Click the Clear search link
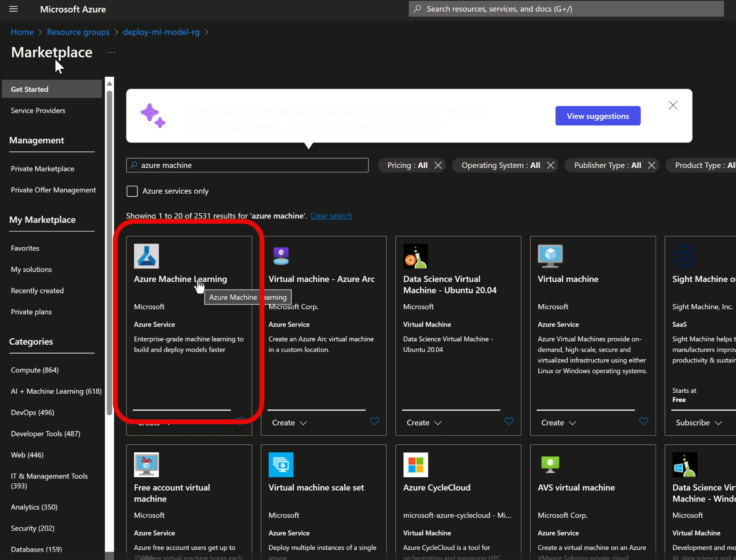The image size is (736, 560). (x=331, y=216)
